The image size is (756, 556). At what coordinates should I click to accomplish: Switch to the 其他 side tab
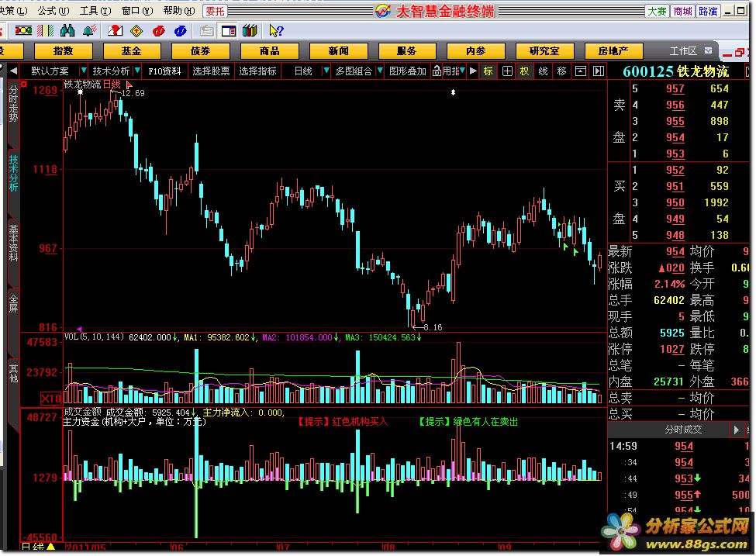13,374
